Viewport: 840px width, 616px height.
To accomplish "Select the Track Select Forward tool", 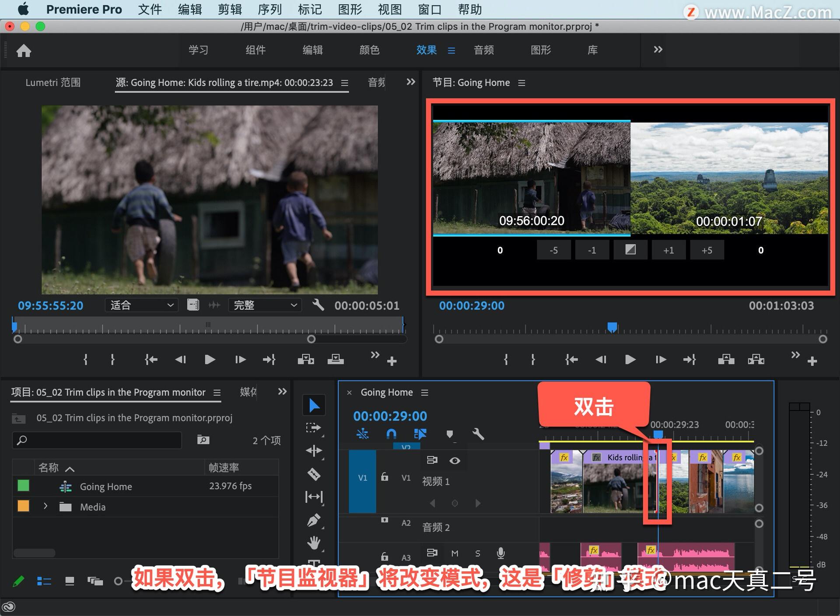I will pyautogui.click(x=314, y=428).
